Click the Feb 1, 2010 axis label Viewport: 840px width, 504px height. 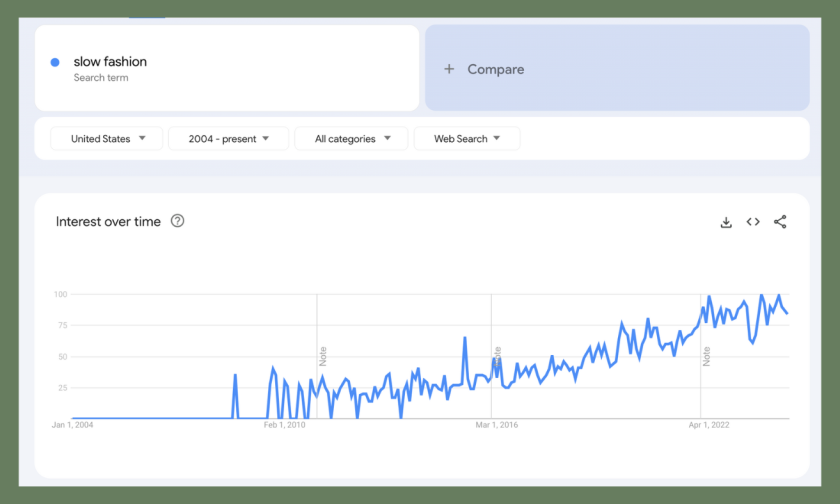tap(284, 425)
